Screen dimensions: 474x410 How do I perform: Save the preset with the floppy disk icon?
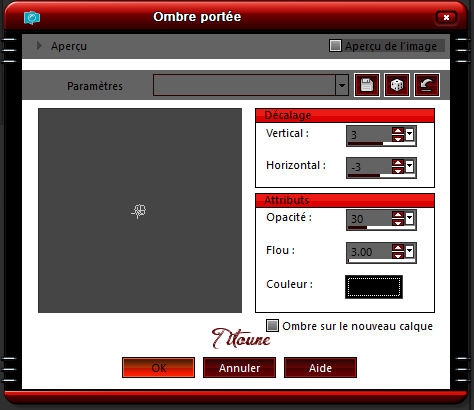367,85
